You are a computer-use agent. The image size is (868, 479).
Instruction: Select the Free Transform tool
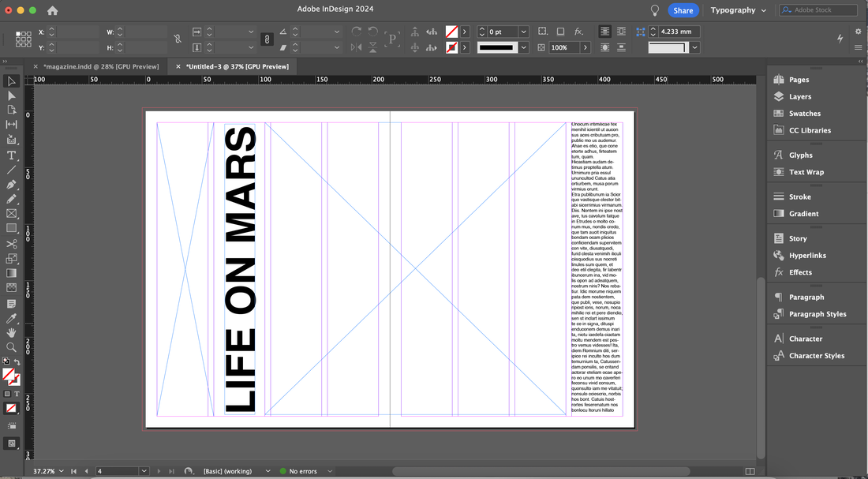click(11, 259)
